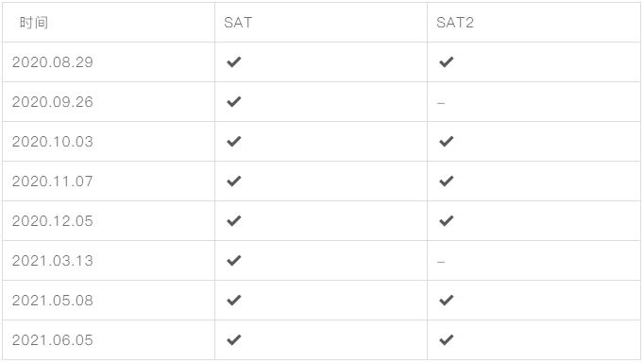Select the SAT2 checkmark for 2021.06.05
The image size is (644, 363).
click(446, 340)
